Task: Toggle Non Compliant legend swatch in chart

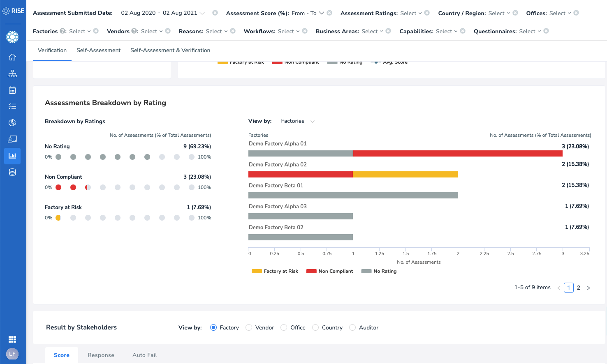Action: point(311,271)
